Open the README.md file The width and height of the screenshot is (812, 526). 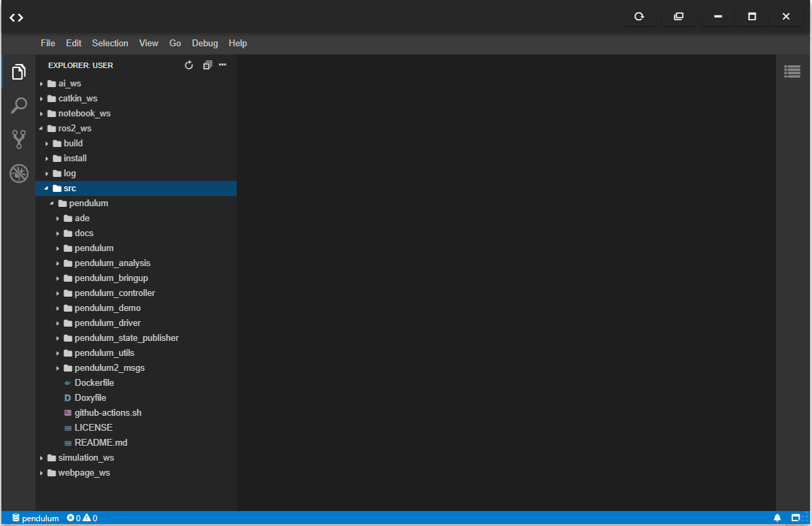(101, 443)
